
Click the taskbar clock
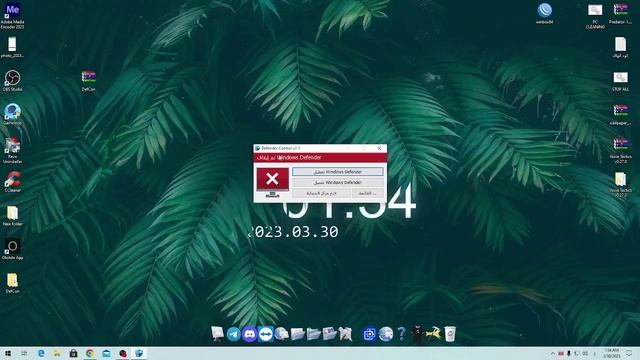click(611, 353)
